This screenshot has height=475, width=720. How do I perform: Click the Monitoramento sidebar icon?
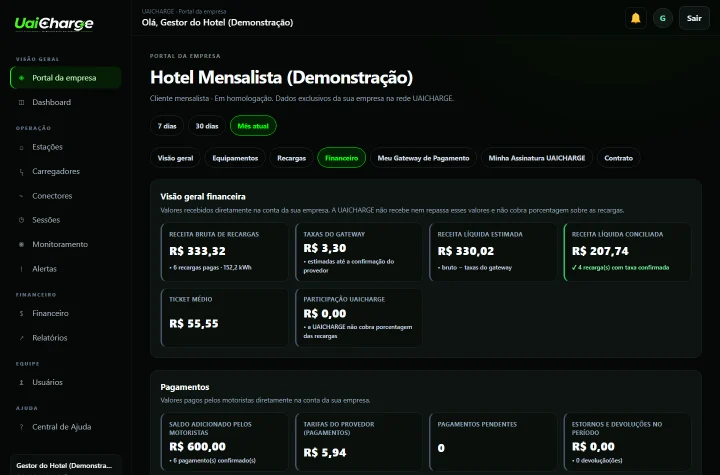[x=21, y=244]
